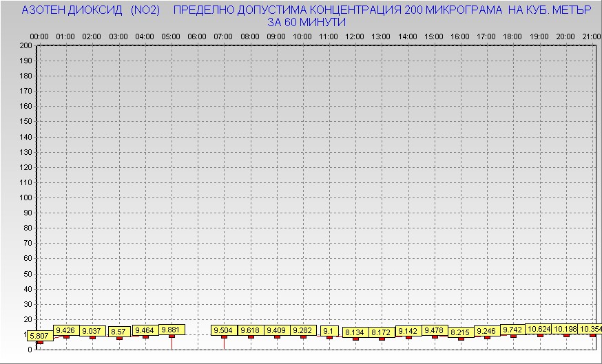Click the 9.742 data label
This screenshot has height=364, width=602.
point(513,330)
